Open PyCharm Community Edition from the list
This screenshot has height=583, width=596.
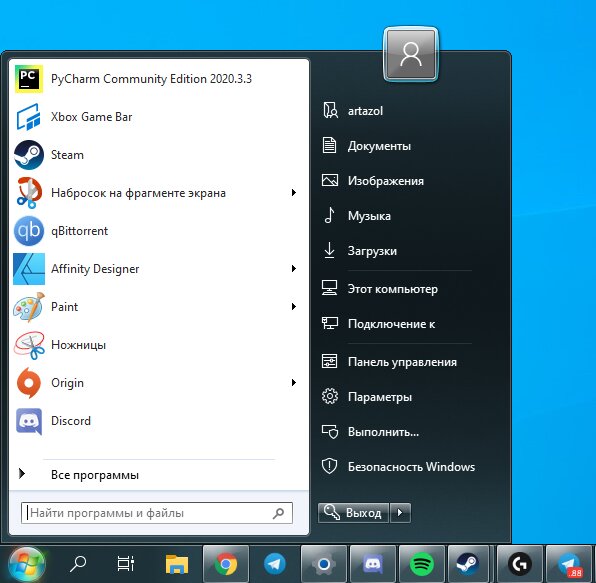[159, 79]
